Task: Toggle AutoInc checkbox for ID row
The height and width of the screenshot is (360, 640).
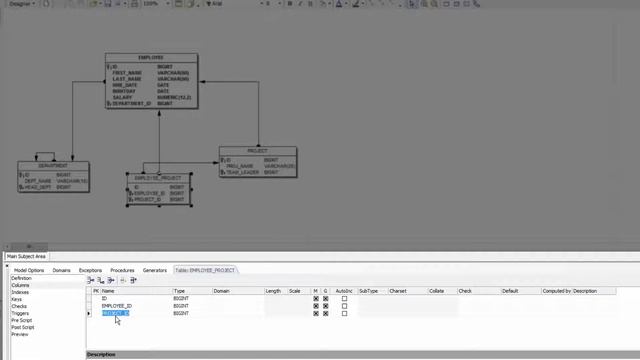Action: click(344, 299)
